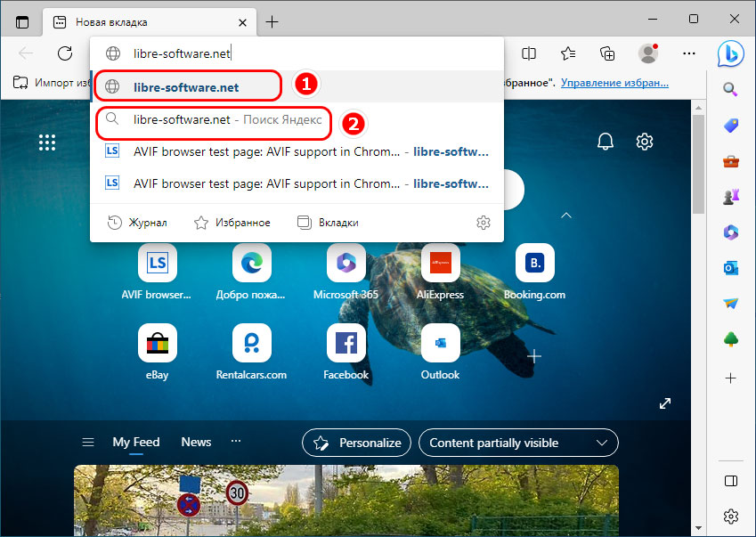
Task: Toggle the sidebar visibility icon
Action: point(730,481)
